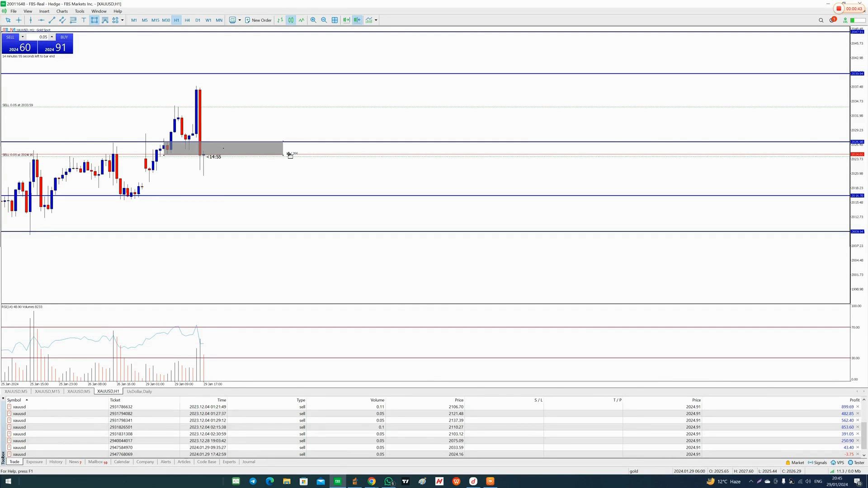Click the volume 0.05 input field
Image resolution: width=868 pixels, height=488 pixels.
(40, 37)
